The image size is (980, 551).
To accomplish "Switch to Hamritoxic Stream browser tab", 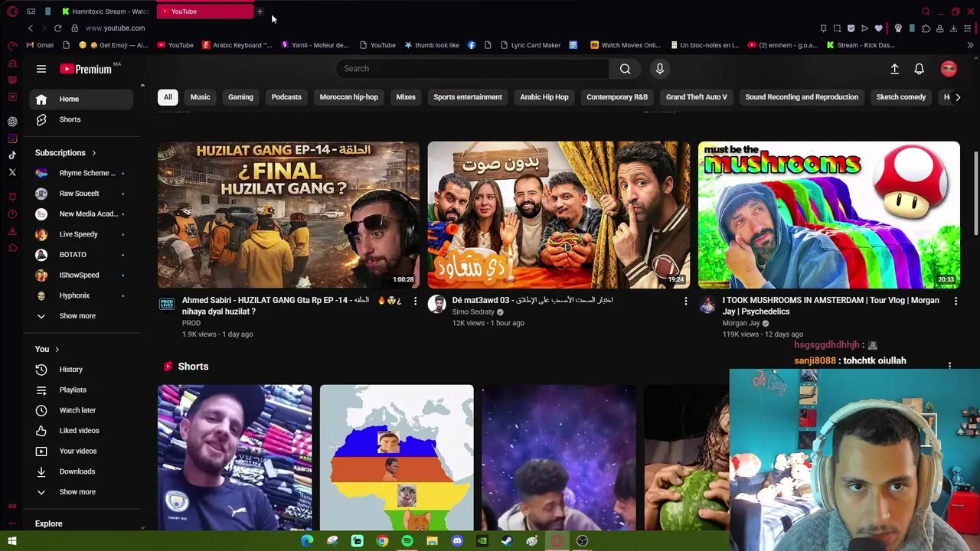I will click(106, 11).
